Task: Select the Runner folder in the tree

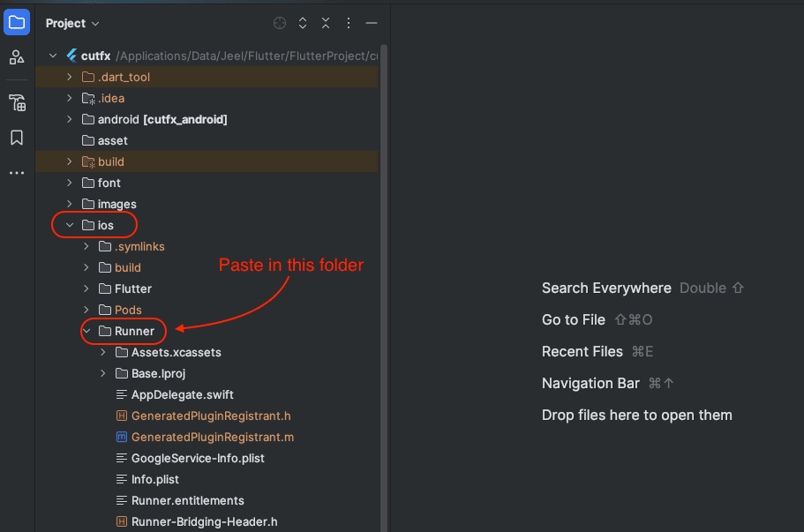Action: [136, 331]
